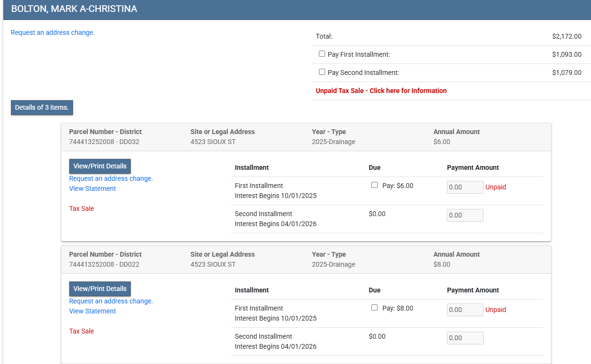This screenshot has height=364, width=591.
Task: Tick the Pay: $6.00 checkbox
Action: pos(374,185)
